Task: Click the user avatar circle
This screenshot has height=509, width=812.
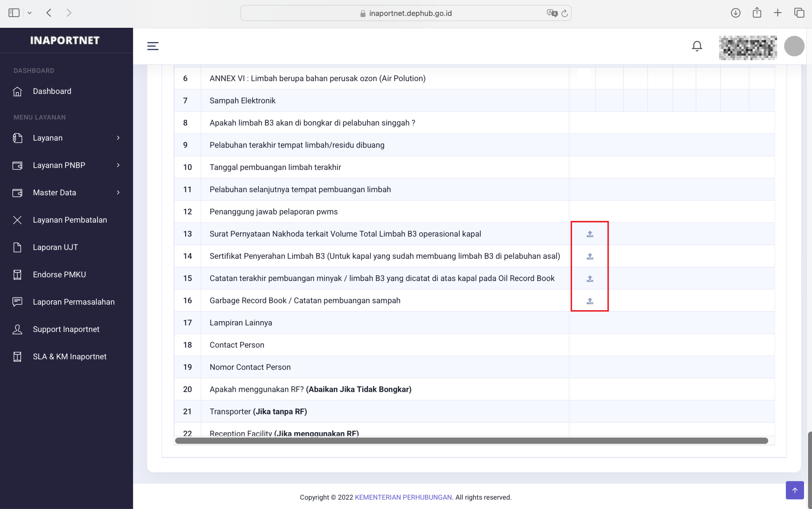Action: 794,46
